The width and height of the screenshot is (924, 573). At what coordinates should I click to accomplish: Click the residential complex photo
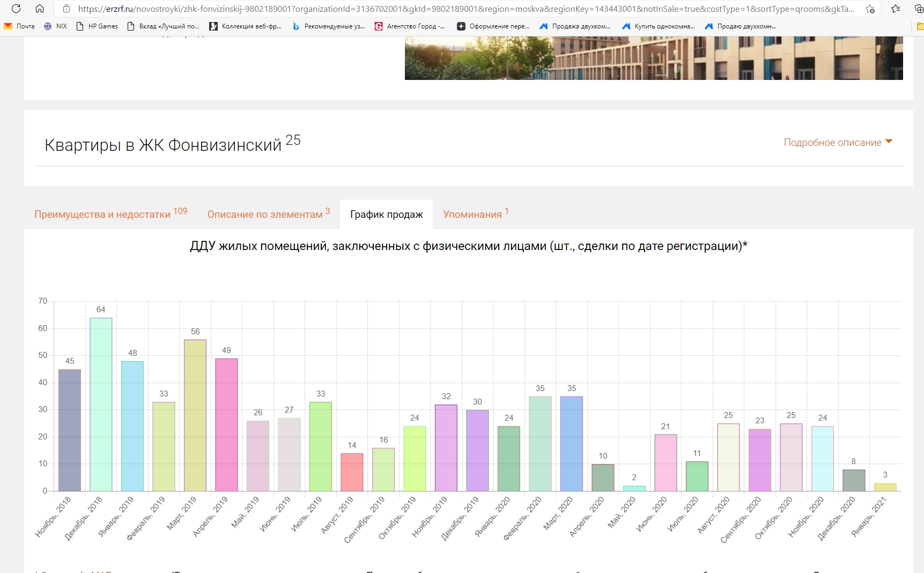click(653, 58)
